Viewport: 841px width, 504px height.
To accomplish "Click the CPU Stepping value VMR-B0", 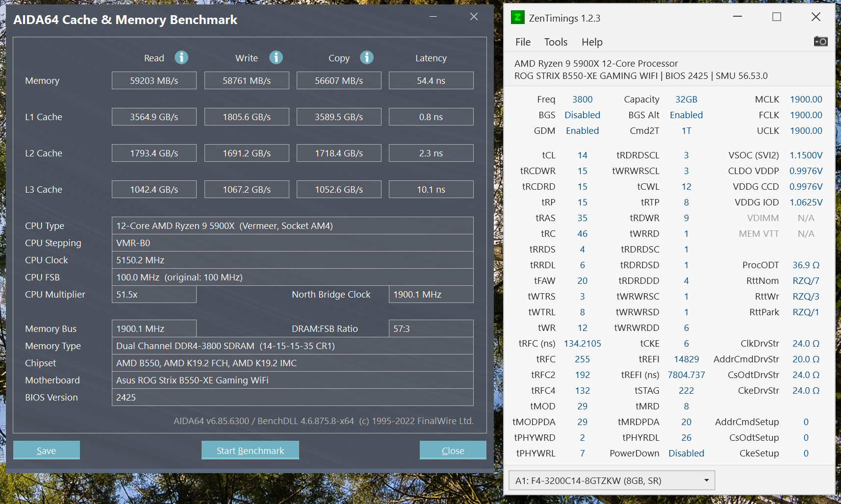I will [293, 243].
